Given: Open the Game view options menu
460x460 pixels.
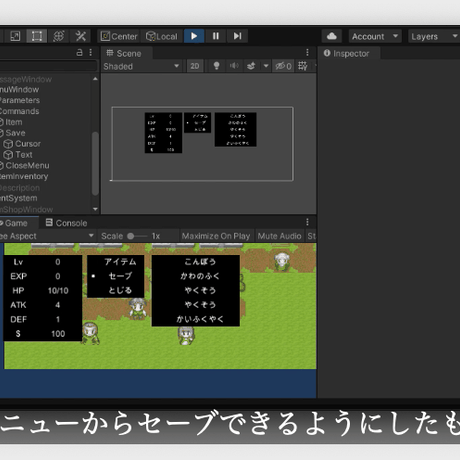Looking at the screenshot, I should pos(307,222).
